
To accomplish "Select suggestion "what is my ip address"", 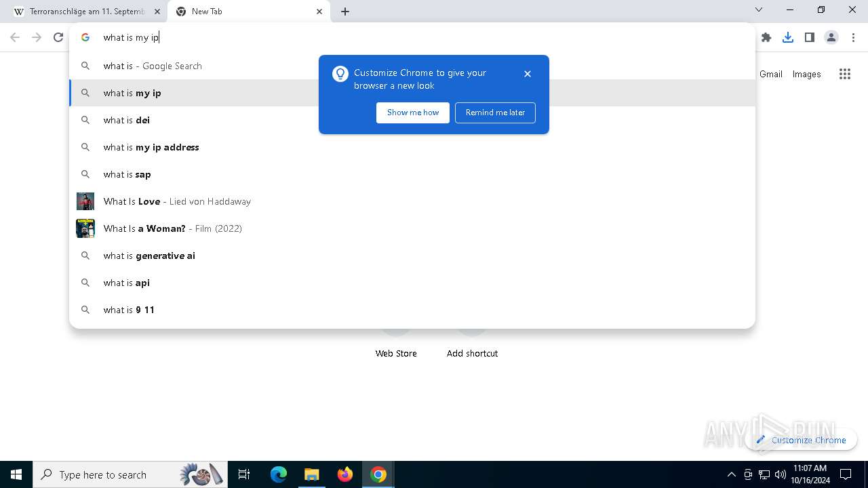I will [x=412, y=147].
